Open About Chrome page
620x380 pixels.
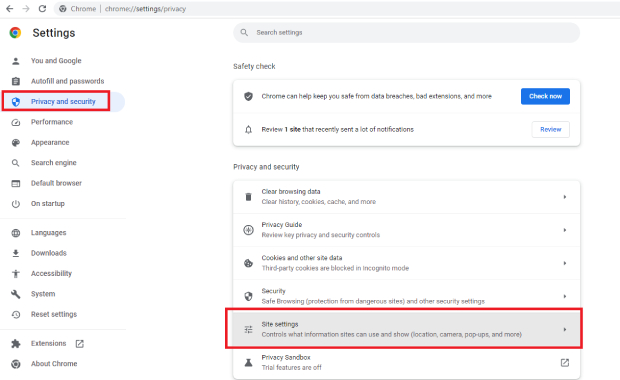pos(54,364)
